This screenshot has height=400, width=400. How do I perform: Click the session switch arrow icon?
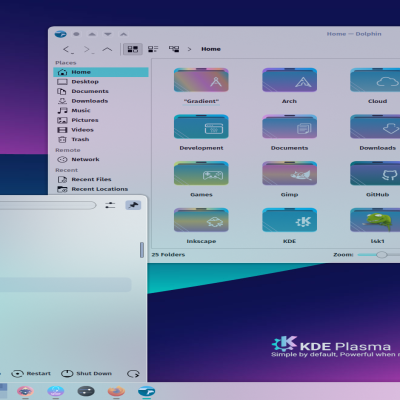(x=133, y=374)
